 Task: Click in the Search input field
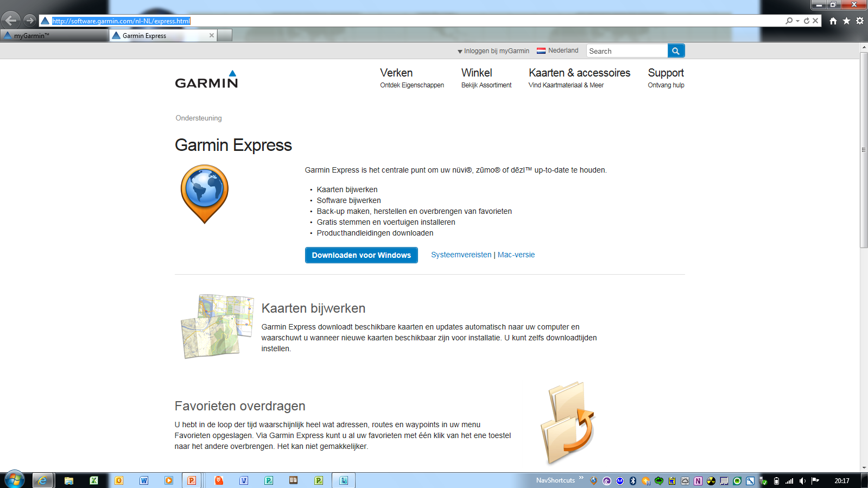coord(627,50)
